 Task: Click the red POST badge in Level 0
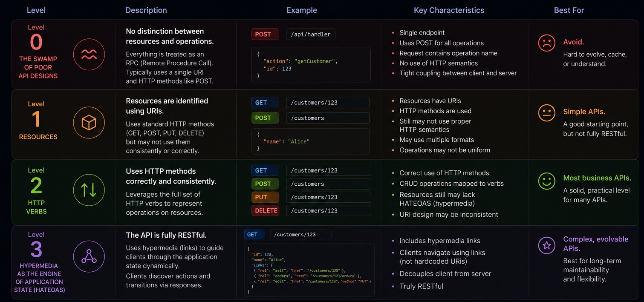coord(265,35)
